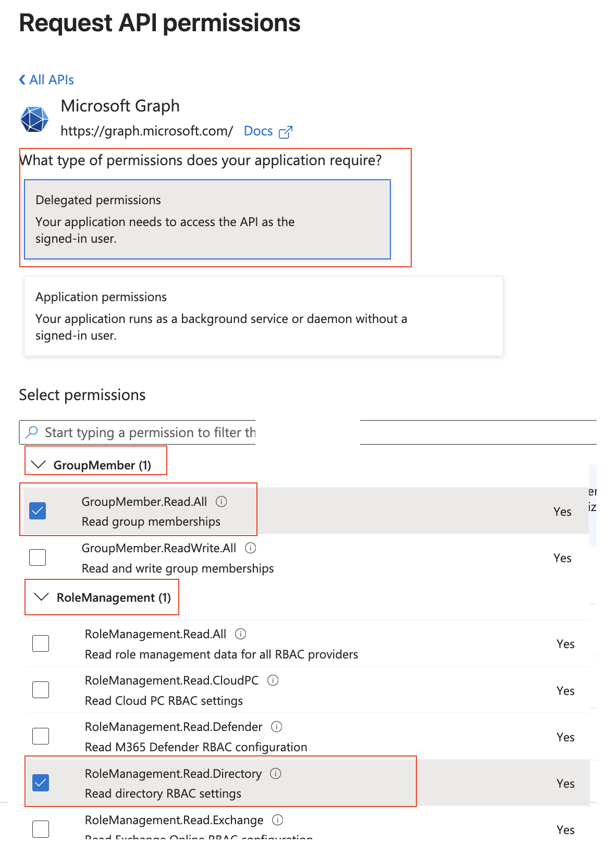Screen dimensions: 616x844
Task: Uncheck the GroupMember.Read.All permission
Action: click(38, 511)
